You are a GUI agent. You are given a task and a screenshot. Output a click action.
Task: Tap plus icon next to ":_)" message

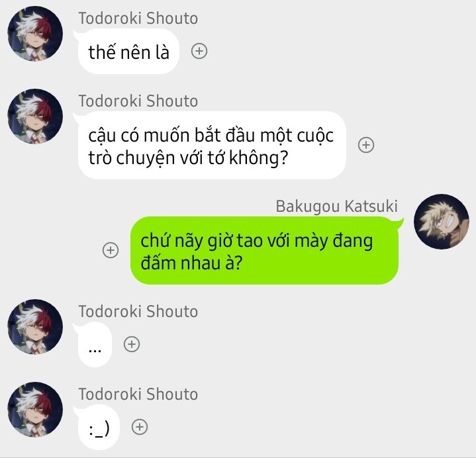140,427
